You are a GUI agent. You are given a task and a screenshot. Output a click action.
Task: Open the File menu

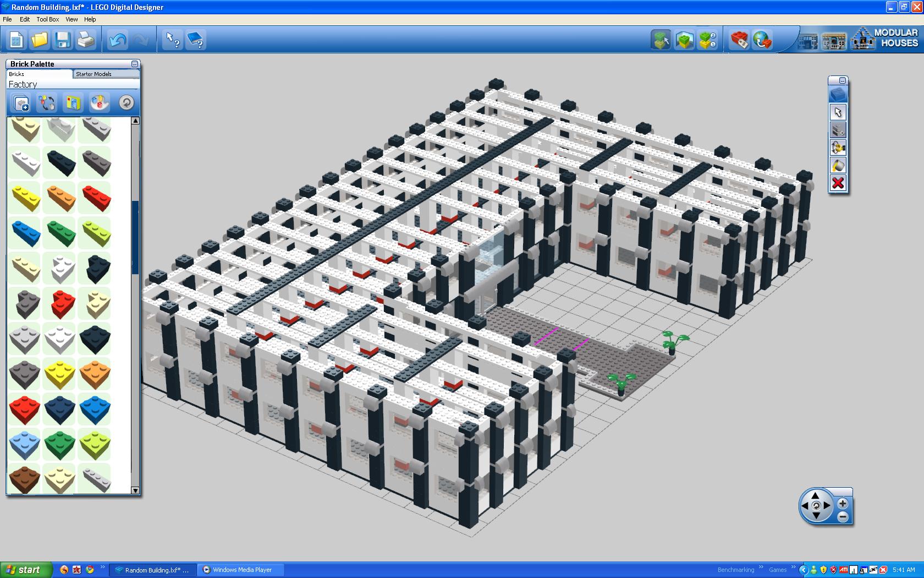click(7, 19)
